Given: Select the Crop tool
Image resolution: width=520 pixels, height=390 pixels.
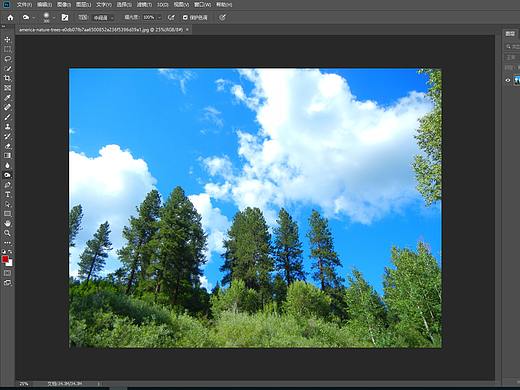Looking at the screenshot, I should point(7,78).
